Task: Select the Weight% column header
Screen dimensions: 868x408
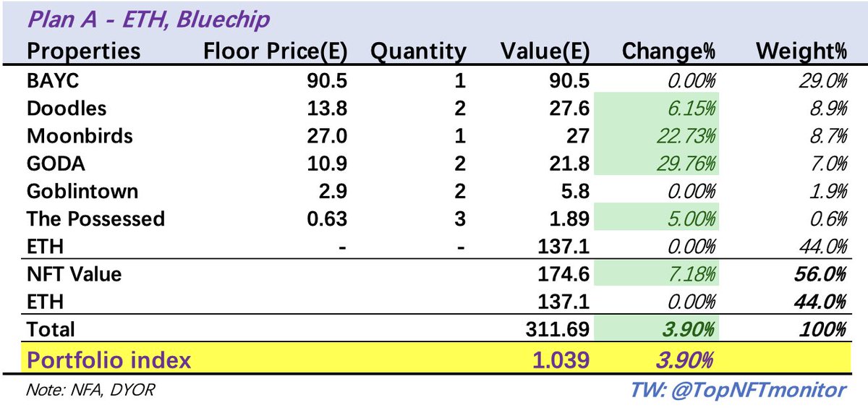Action: click(800, 51)
